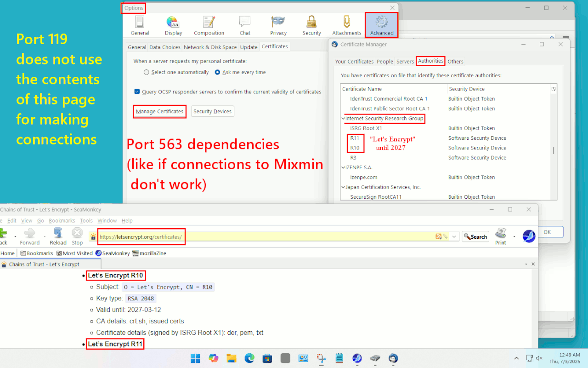
Task: Select the Chains of Trust browser tab
Action: point(50,264)
